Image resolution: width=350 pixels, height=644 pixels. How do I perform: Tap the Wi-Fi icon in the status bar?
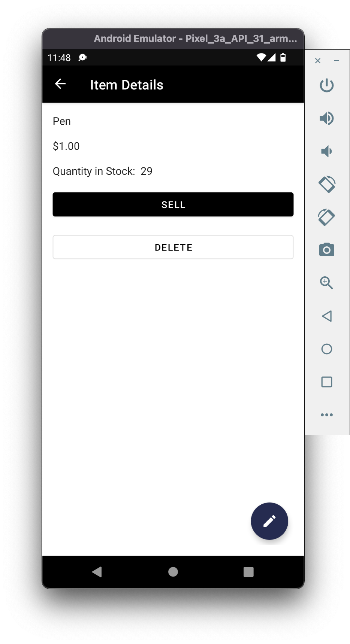tap(262, 58)
